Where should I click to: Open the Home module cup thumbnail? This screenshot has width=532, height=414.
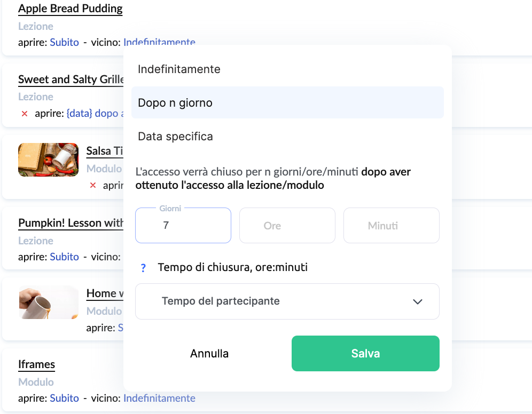[x=49, y=302]
